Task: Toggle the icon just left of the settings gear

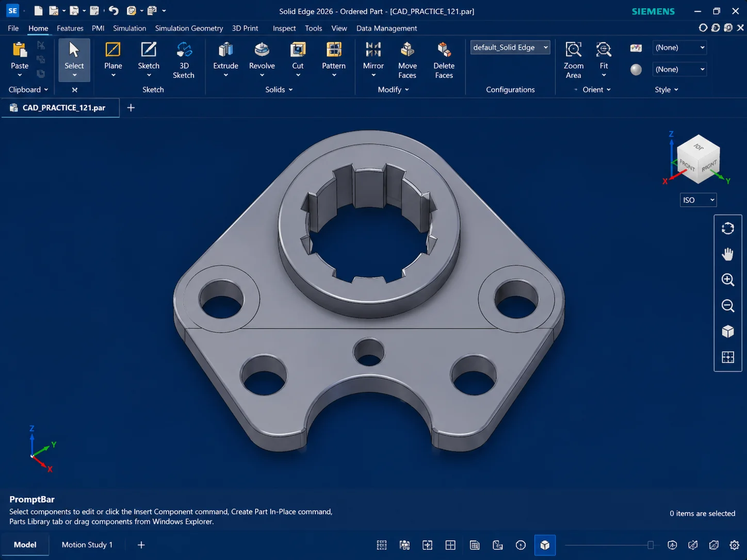Action: point(714,545)
